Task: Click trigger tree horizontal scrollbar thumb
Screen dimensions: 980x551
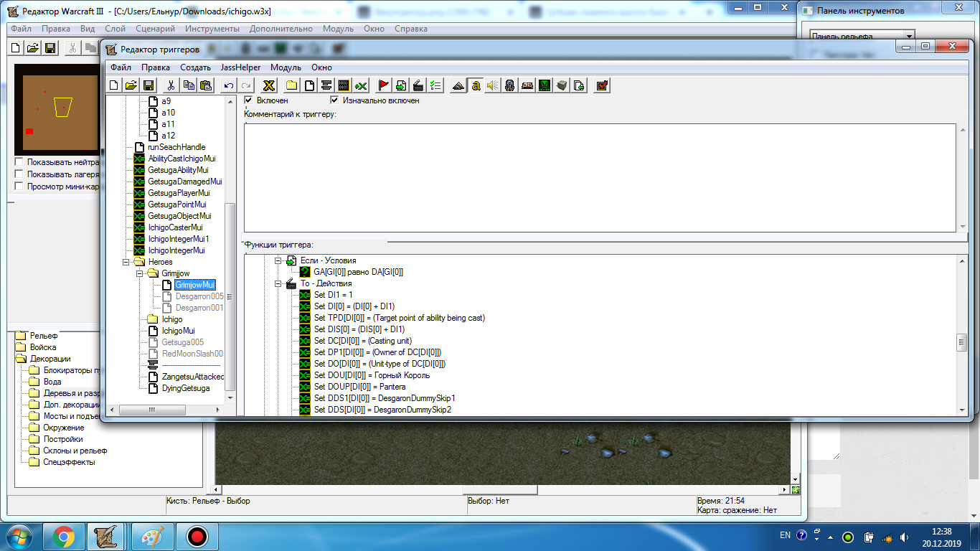Action: (x=152, y=410)
